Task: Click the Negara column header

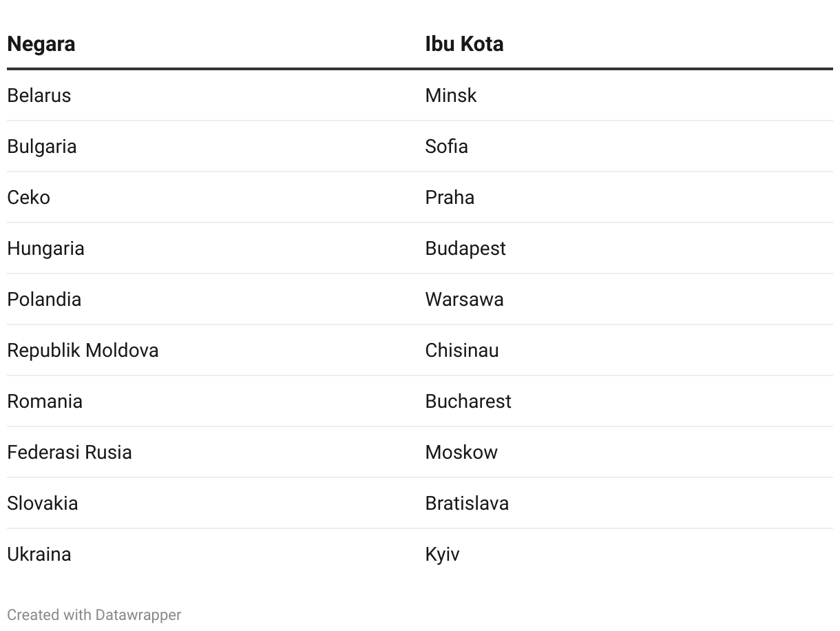Action: coord(41,44)
